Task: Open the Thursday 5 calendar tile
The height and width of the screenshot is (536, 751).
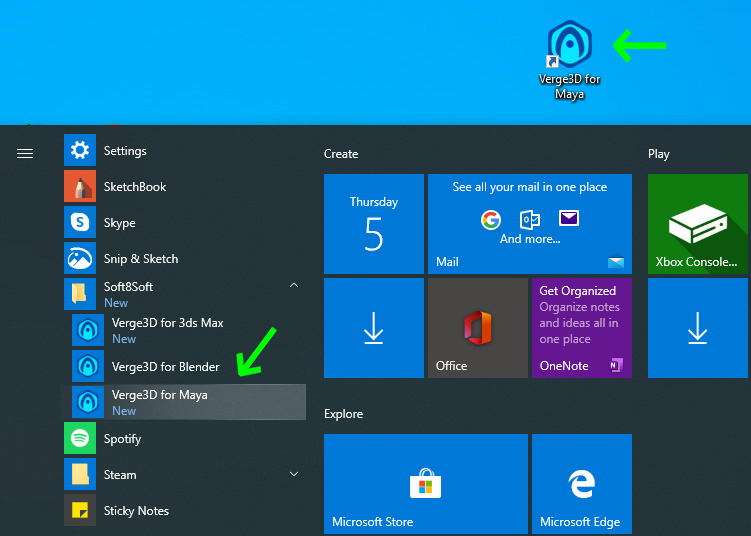Action: click(x=374, y=224)
